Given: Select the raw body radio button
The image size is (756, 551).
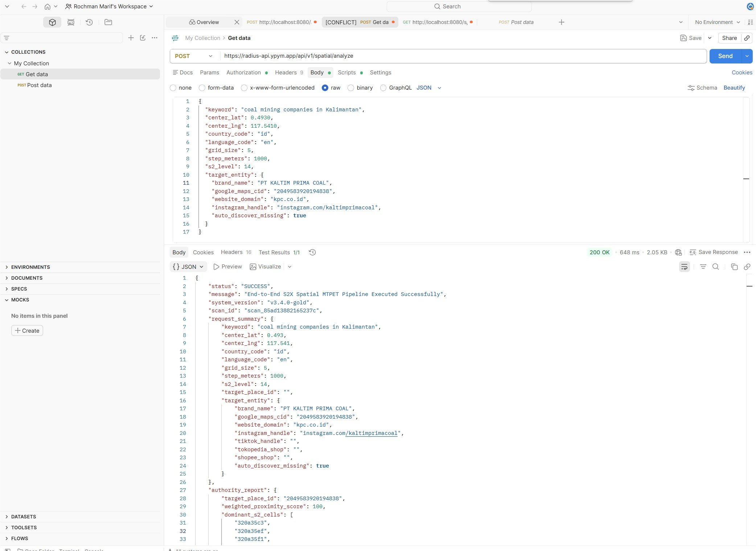Looking at the screenshot, I should (x=325, y=88).
